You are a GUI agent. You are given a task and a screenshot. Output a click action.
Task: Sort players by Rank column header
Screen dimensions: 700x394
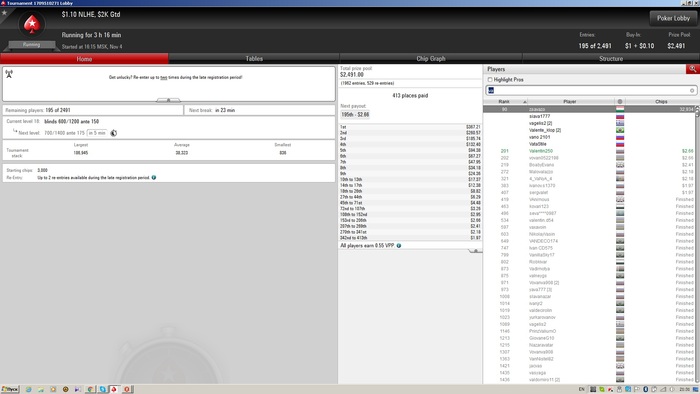click(504, 102)
